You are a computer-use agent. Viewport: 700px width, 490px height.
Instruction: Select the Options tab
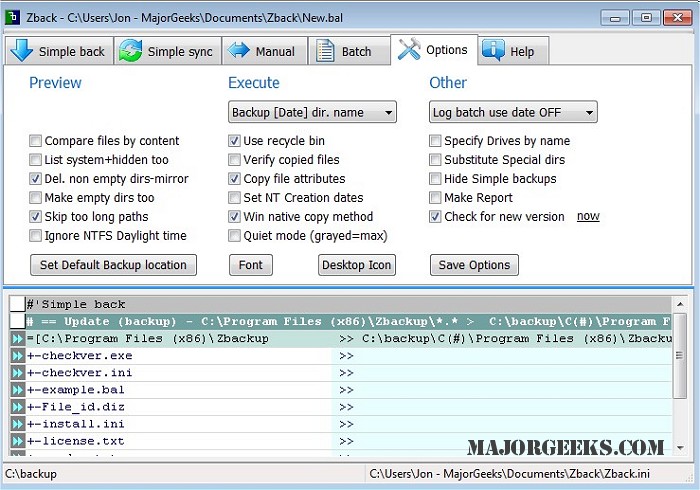pos(434,50)
